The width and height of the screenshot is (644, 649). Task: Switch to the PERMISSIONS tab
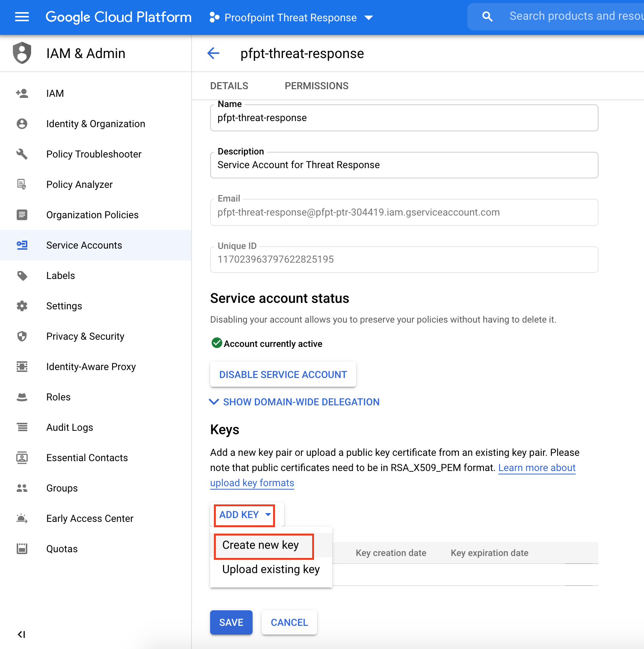(316, 86)
